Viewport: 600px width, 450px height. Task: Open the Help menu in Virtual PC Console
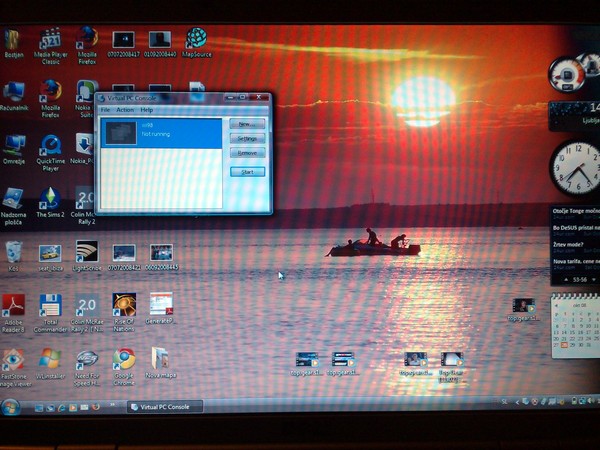tap(147, 110)
